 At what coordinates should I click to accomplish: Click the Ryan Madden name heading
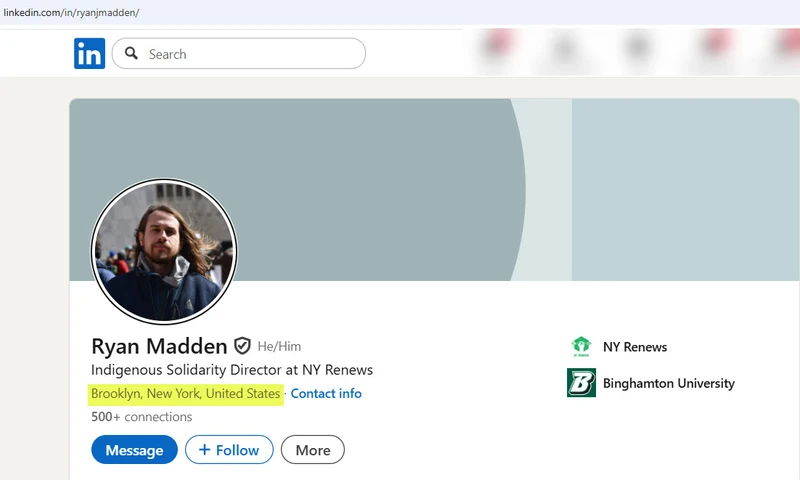pos(158,346)
